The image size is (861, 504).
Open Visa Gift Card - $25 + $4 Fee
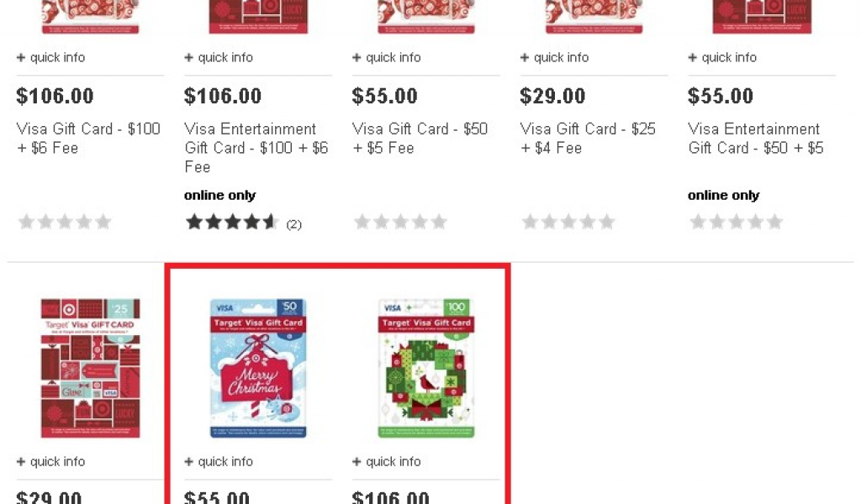(588, 139)
